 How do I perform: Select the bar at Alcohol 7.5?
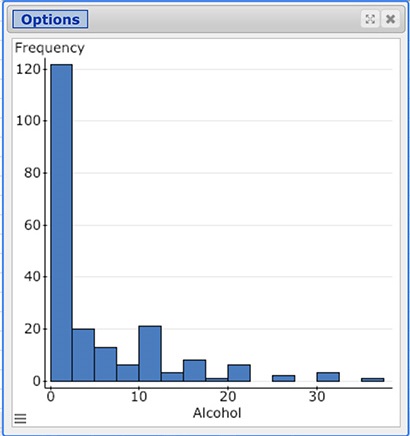pyautogui.click(x=128, y=373)
